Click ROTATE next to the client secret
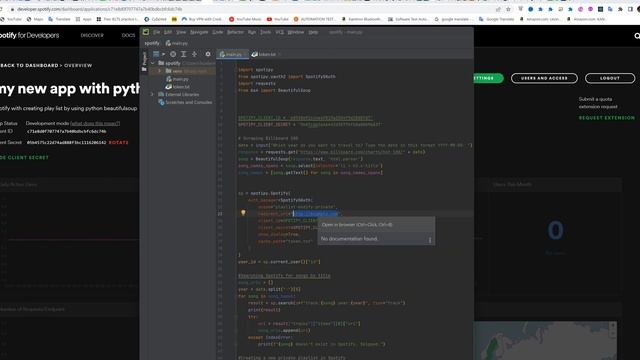 click(x=118, y=142)
